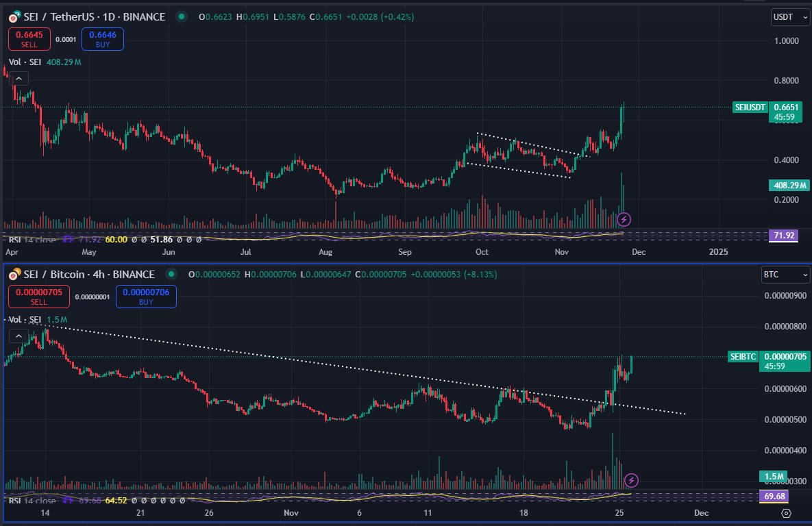This screenshot has width=812, height=526.
Task: Click the purple 71.92 RSI value tag
Action: (x=783, y=236)
